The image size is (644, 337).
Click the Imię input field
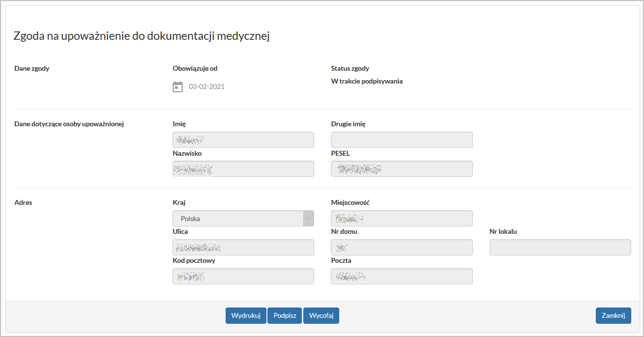pyautogui.click(x=243, y=140)
